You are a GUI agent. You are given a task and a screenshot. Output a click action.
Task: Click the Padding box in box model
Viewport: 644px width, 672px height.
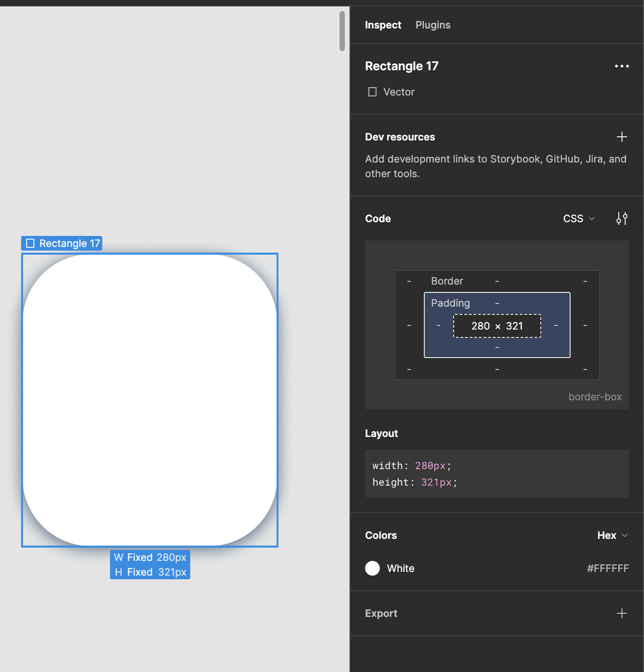pyautogui.click(x=497, y=325)
